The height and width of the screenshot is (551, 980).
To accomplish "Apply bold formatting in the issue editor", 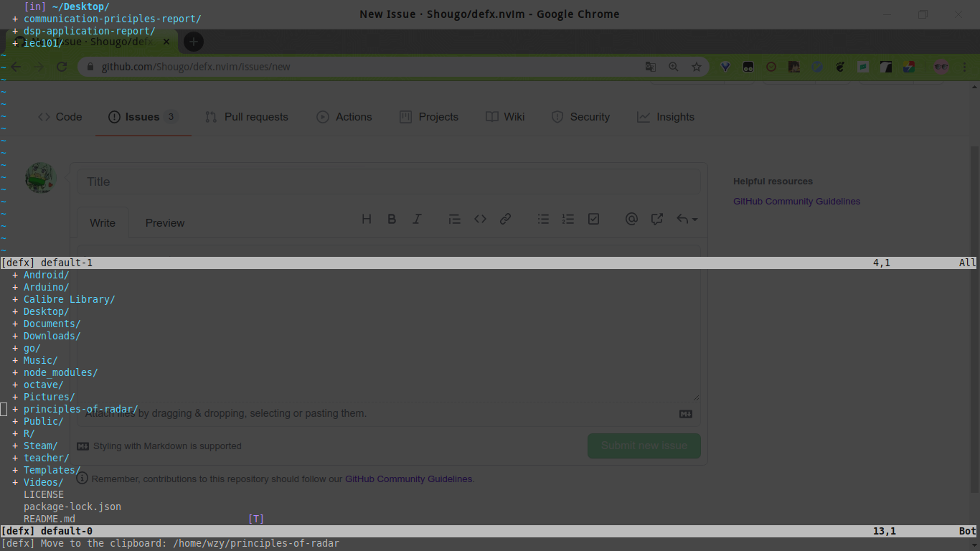I will click(392, 219).
